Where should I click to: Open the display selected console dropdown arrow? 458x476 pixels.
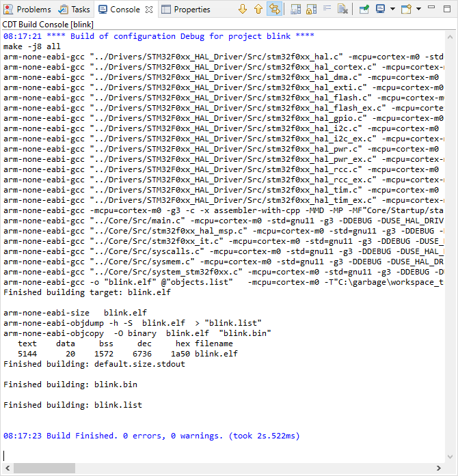(x=392, y=9)
